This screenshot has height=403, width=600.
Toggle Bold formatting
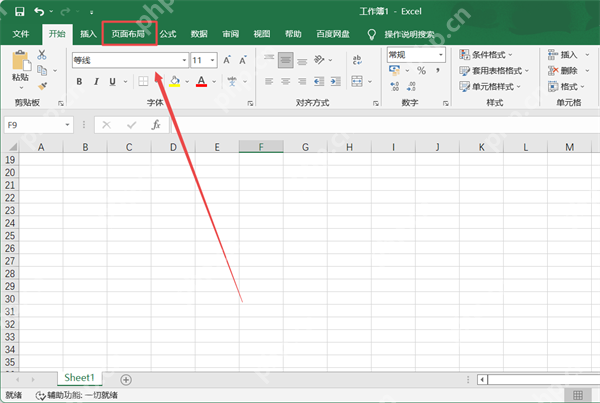(79, 82)
